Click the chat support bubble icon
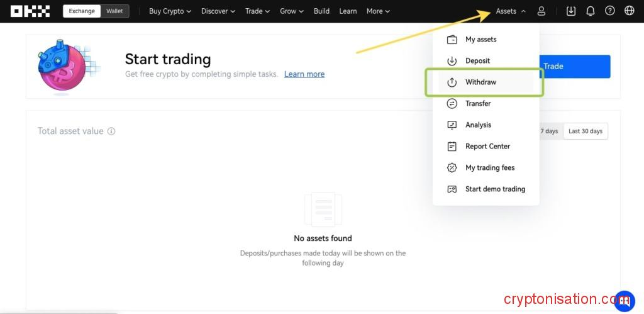Viewport: 644px width, 314px height. [624, 301]
